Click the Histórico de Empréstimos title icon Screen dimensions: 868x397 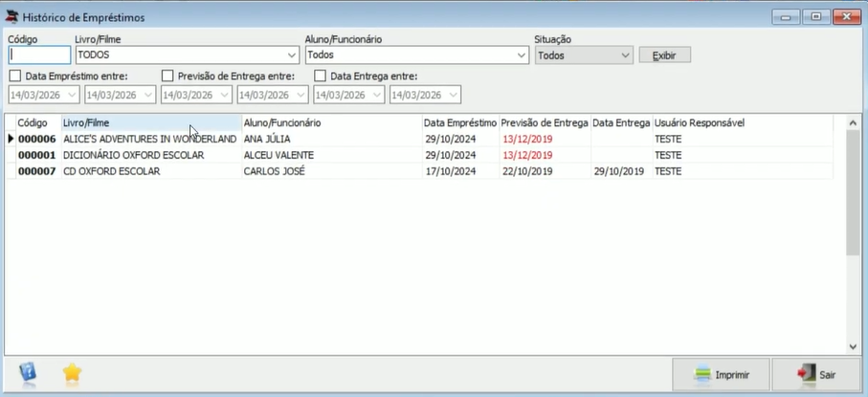coord(12,17)
